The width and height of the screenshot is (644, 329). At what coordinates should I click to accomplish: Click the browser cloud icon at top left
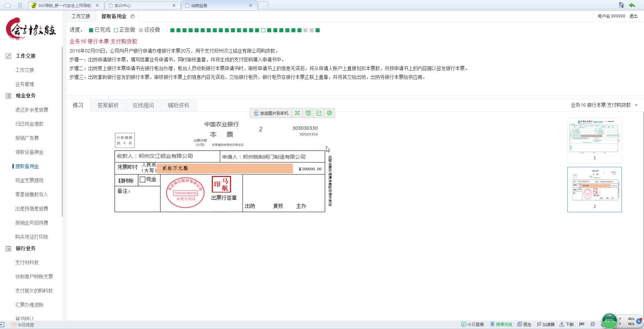point(7,5)
